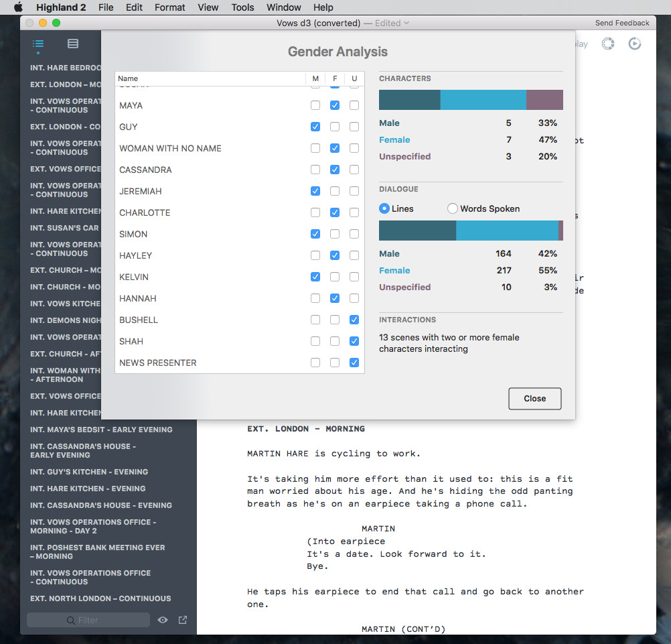Check Male for CHARLOTTE
Viewport: 671px width, 644px height.
315,212
